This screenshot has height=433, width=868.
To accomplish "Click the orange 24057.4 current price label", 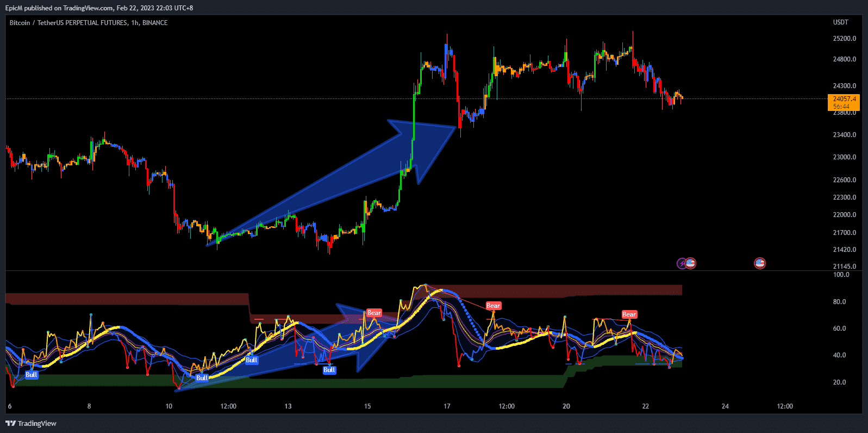I will click(844, 102).
